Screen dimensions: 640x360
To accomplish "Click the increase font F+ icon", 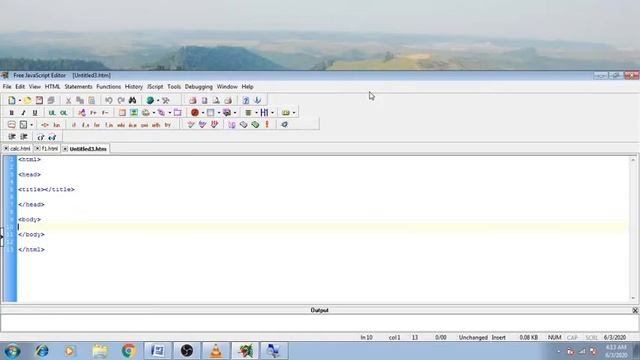I will tap(93, 113).
